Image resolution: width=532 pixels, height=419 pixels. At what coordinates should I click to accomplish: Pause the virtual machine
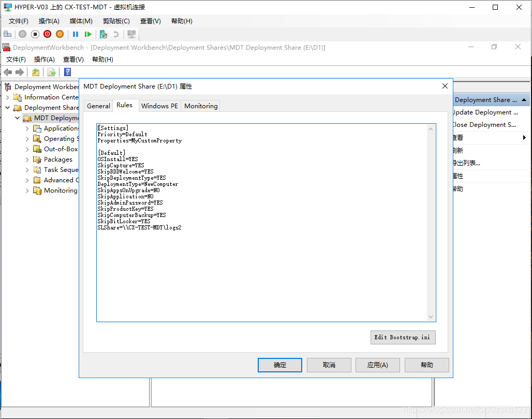tap(76, 34)
